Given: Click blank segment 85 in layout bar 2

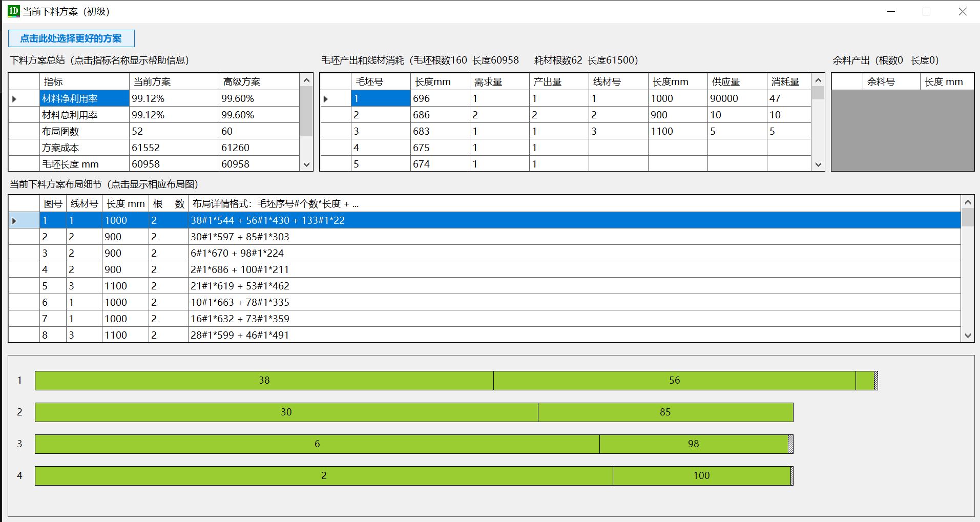Looking at the screenshot, I should click(665, 412).
